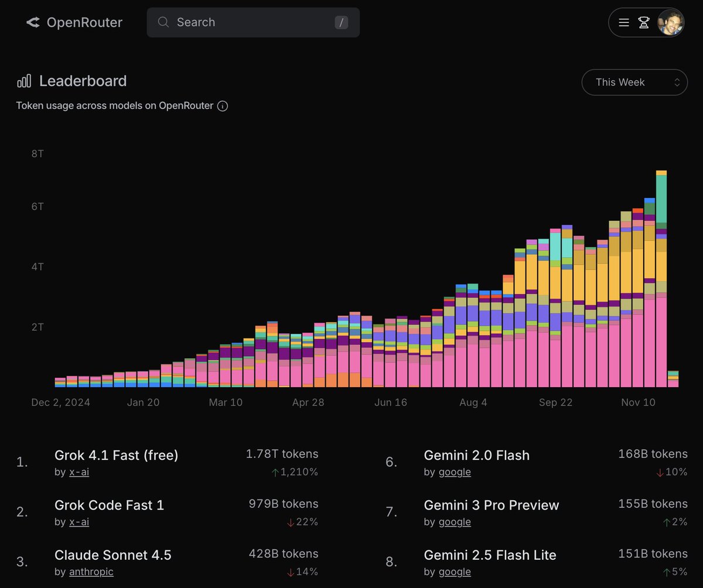Open the info tooltip about token usage
The height and width of the screenshot is (588, 703).
click(223, 106)
